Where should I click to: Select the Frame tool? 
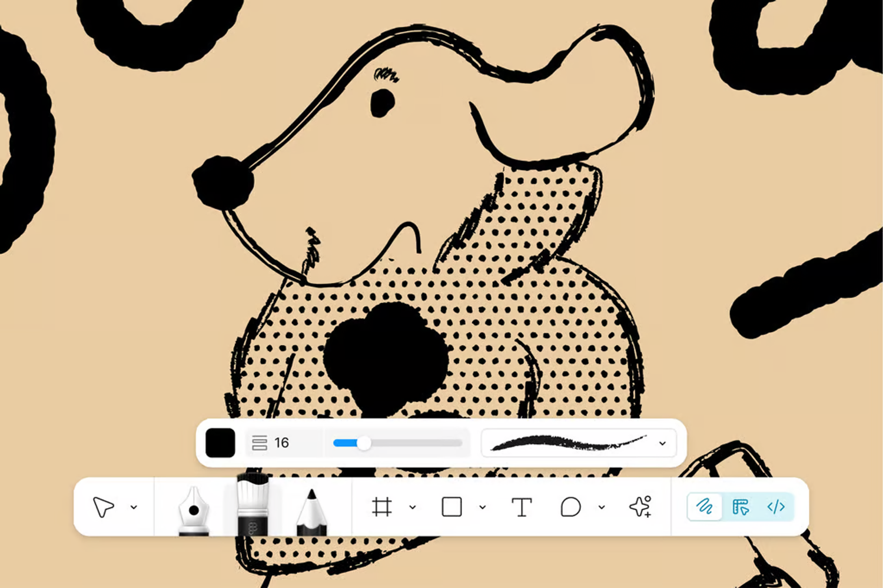383,507
